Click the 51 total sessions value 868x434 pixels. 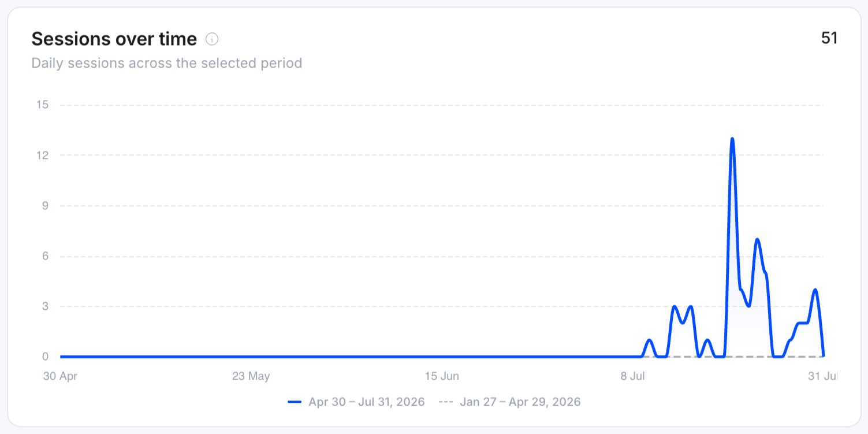pos(829,38)
